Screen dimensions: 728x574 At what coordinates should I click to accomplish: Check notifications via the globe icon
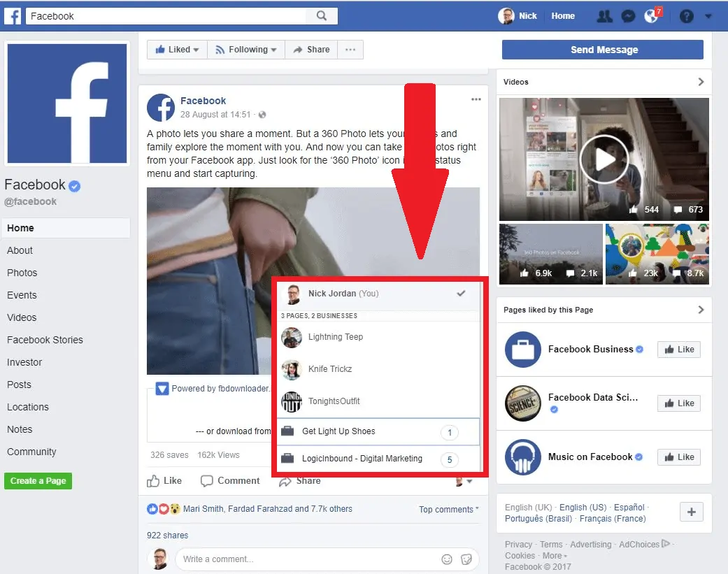pyautogui.click(x=651, y=15)
